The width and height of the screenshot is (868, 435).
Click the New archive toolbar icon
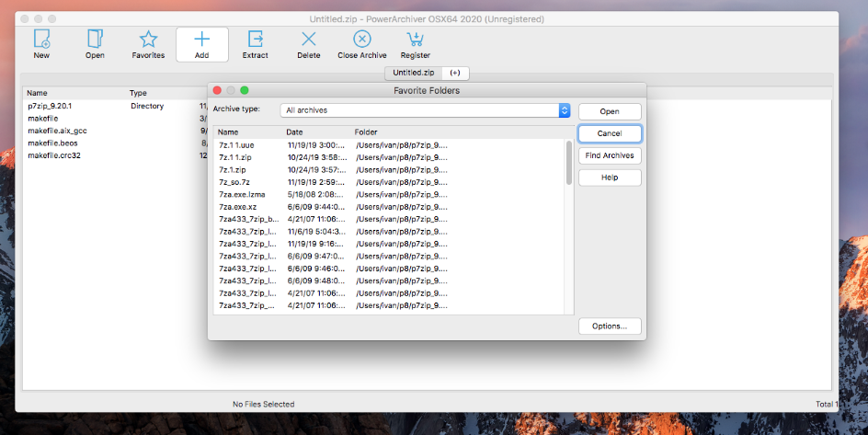(41, 39)
